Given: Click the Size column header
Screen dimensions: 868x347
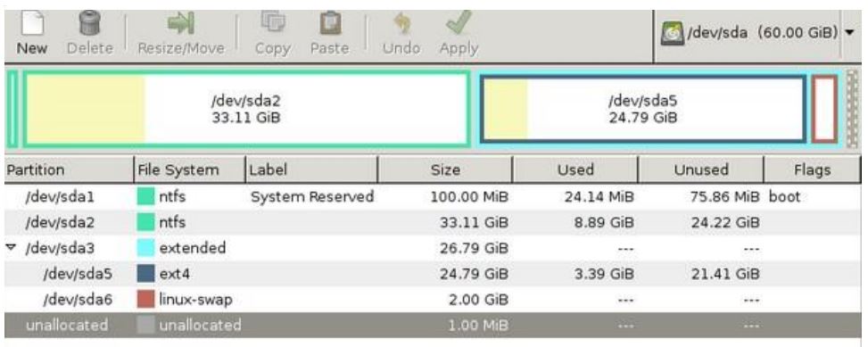Looking at the screenshot, I should pos(446,169).
